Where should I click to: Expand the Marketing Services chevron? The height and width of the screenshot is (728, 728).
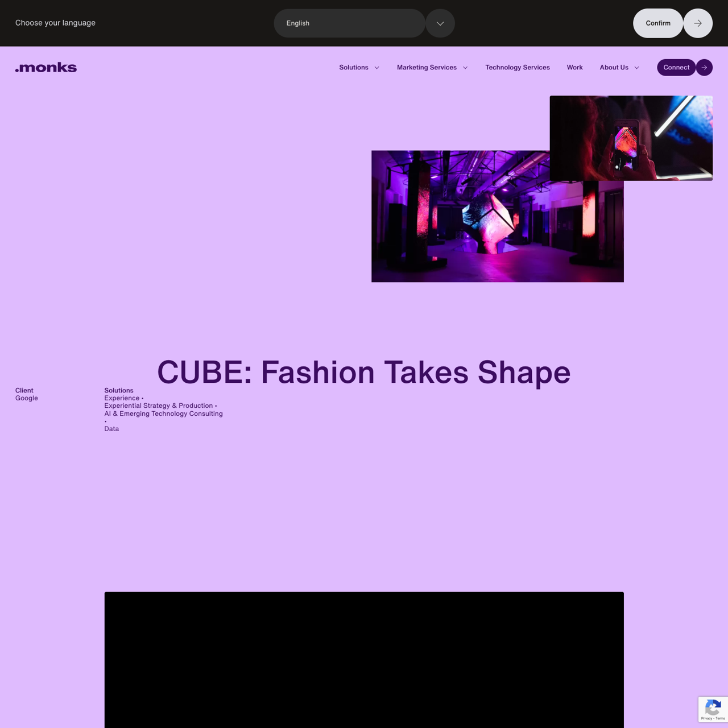(x=465, y=68)
